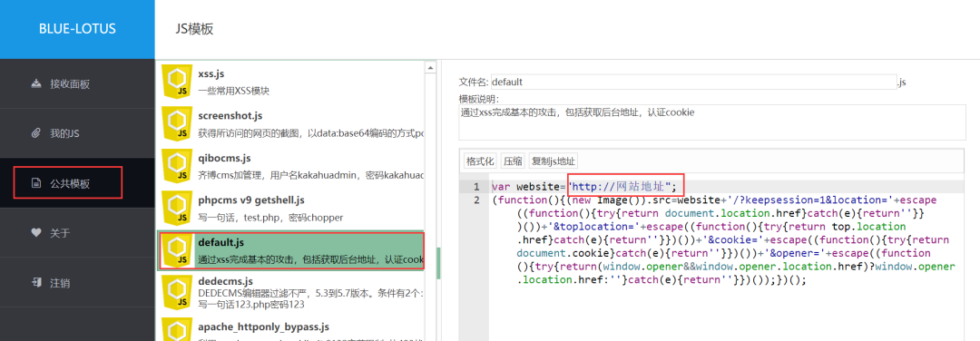Viewport: 980px width, 341px height.
Task: Select the 公共模板 menu item
Action: (x=77, y=183)
